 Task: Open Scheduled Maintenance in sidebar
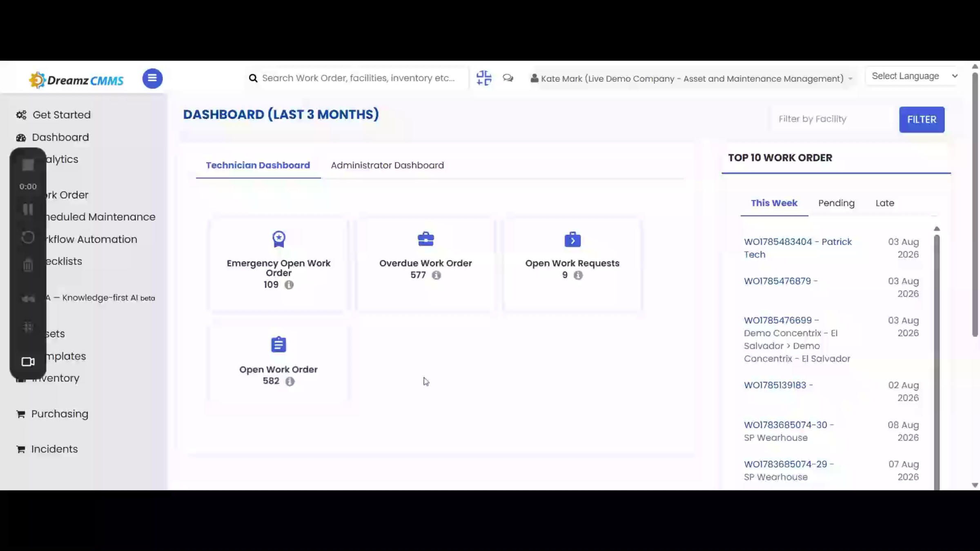tap(100, 217)
